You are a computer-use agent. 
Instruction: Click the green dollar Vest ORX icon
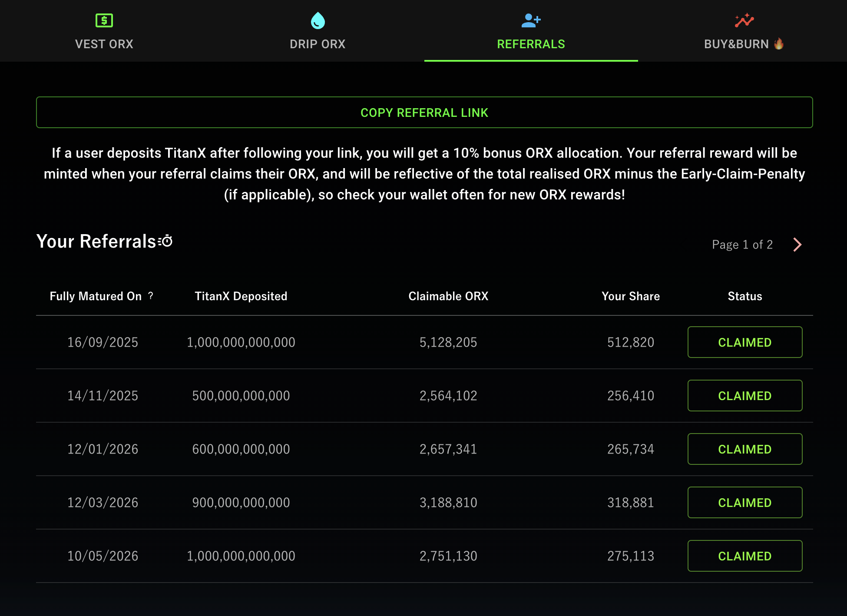[104, 20]
